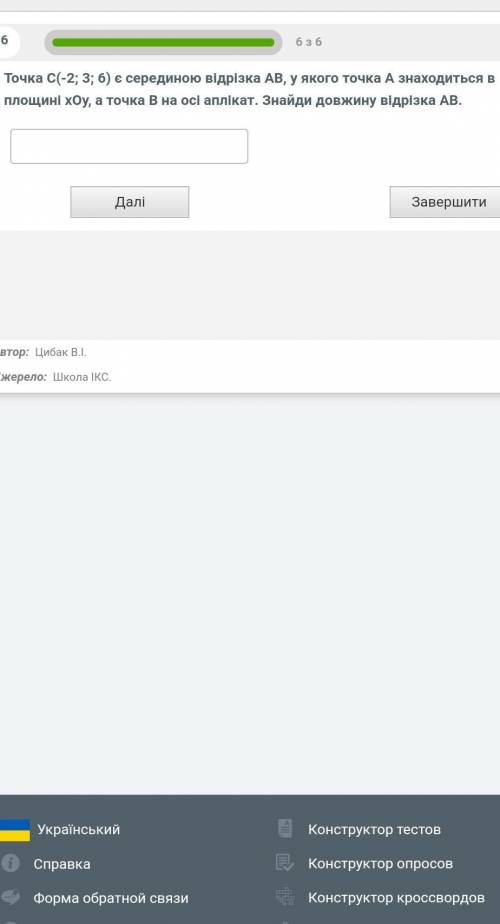This screenshot has height=924, width=500.
Task: Click the checklist icon for Конструктор опросов
Action: (x=285, y=863)
